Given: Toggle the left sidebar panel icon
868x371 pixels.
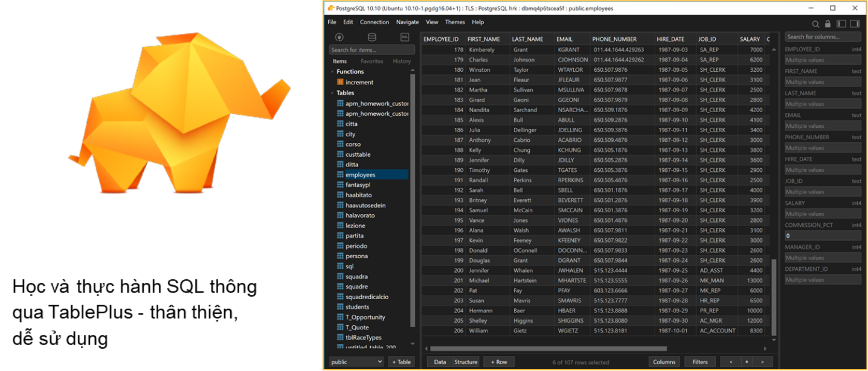Looking at the screenshot, I should pos(840,24).
